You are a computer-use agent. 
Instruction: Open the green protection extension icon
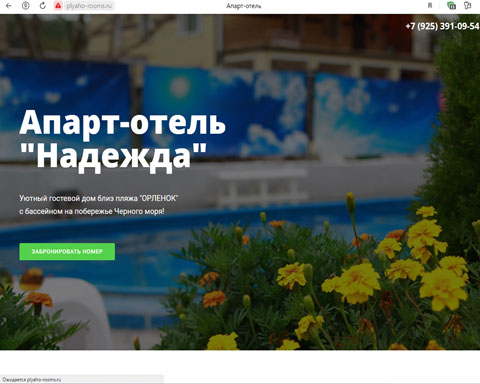(x=451, y=6)
